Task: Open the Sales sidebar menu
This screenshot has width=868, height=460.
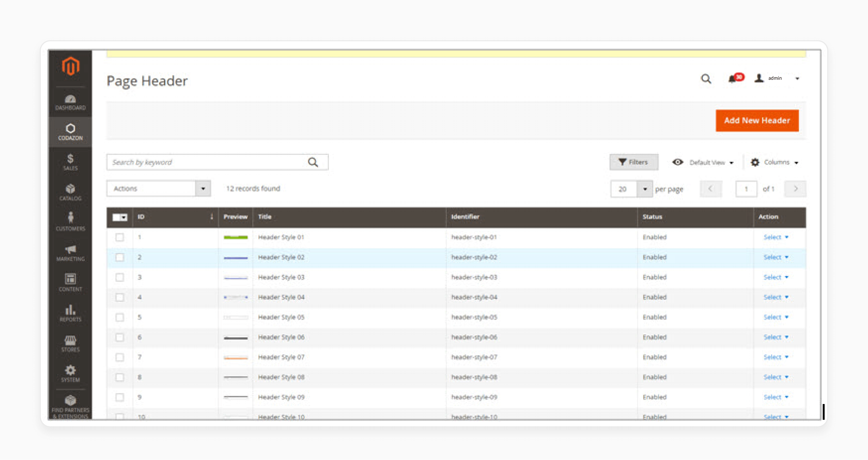Action: [x=70, y=162]
